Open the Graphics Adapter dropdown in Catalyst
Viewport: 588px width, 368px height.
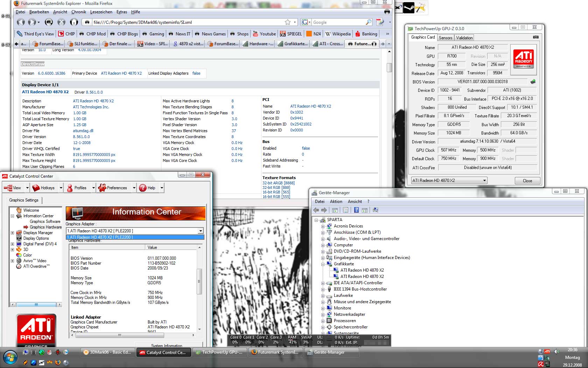[x=201, y=231]
